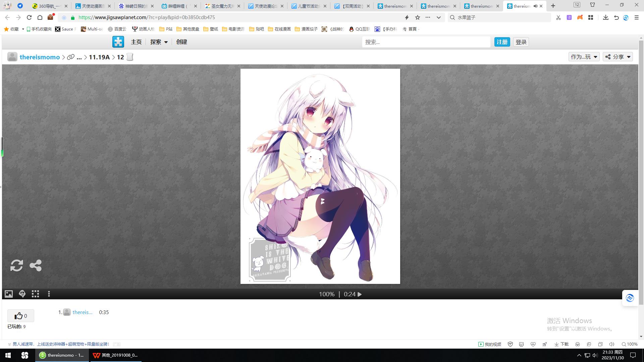Resume the puzzle timer play button
The image size is (644, 362).
click(360, 294)
